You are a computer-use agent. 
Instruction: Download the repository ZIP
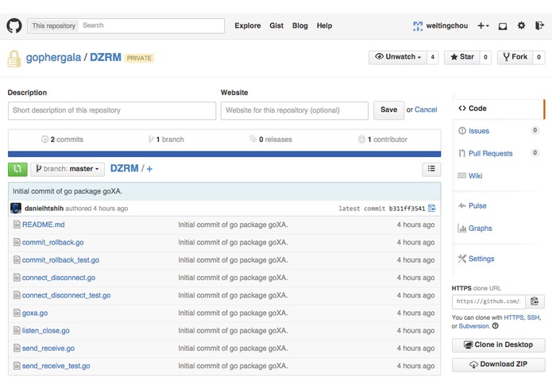pyautogui.click(x=499, y=364)
